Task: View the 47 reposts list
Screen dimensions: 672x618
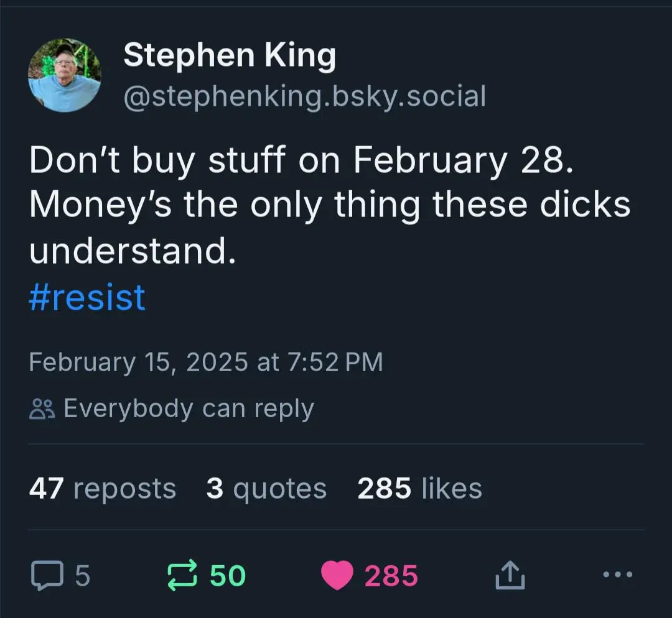Action: tap(103, 488)
